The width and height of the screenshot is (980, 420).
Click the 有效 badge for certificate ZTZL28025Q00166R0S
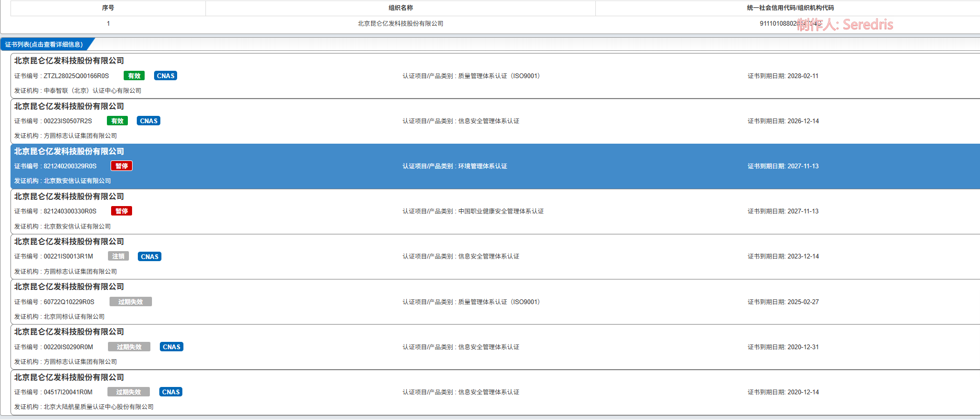click(x=134, y=76)
